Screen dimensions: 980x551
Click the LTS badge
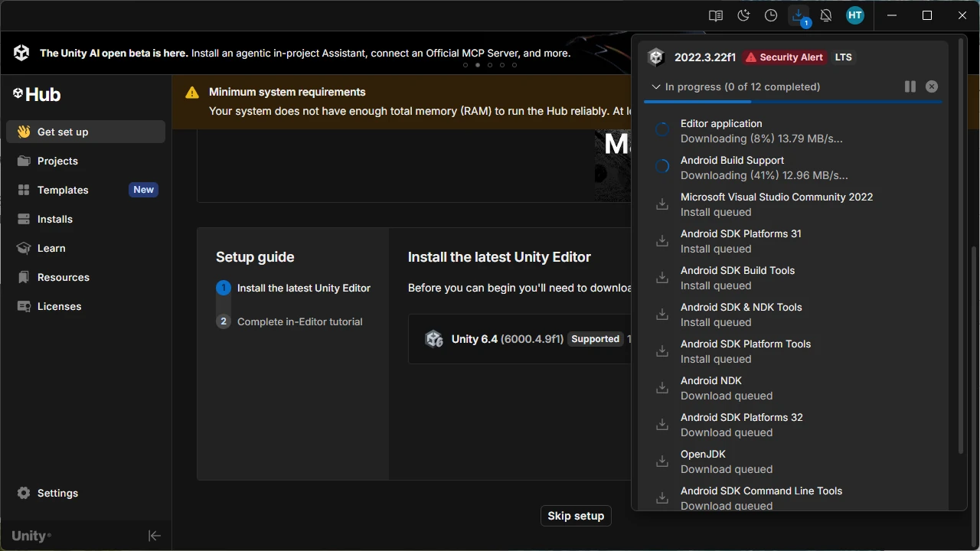tap(843, 57)
